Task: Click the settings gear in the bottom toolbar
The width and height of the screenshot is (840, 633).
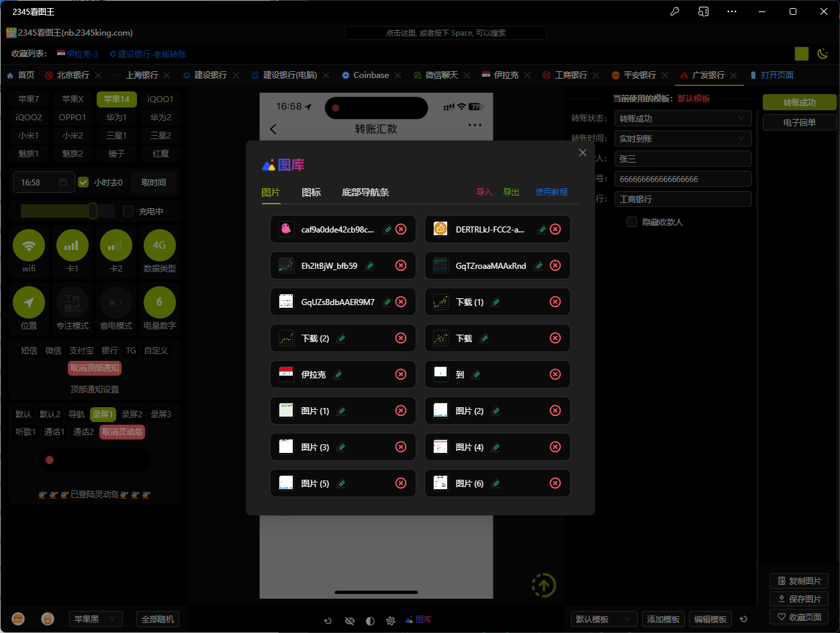Action: 391,621
